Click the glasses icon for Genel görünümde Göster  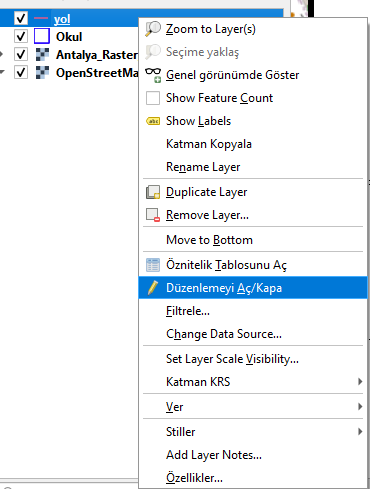coord(153,75)
